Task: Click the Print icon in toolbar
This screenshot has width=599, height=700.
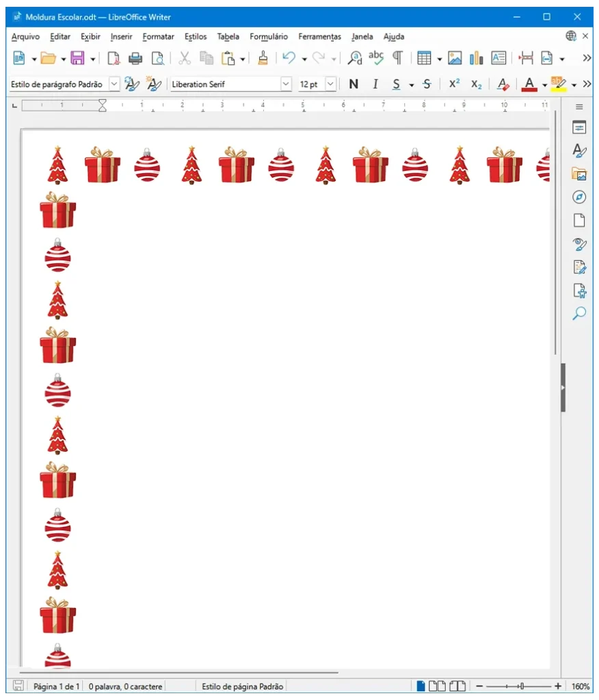Action: point(135,59)
